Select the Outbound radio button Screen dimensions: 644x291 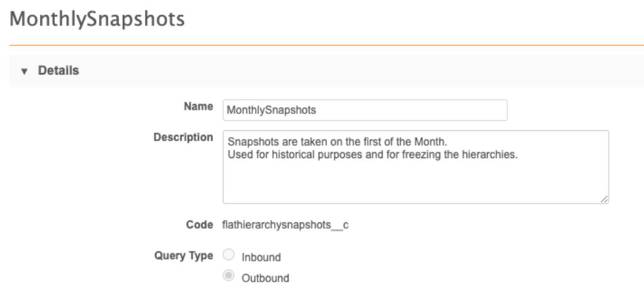click(x=229, y=276)
